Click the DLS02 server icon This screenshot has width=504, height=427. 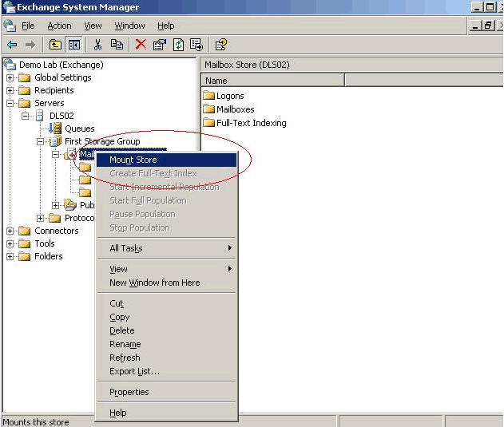pos(39,116)
